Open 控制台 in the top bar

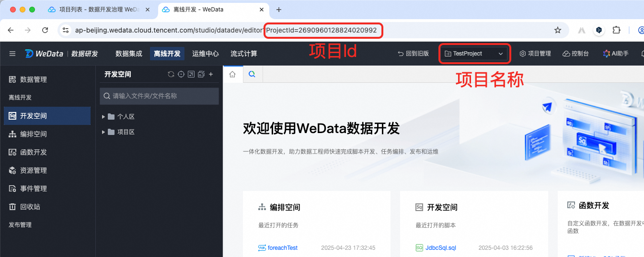(x=575, y=54)
